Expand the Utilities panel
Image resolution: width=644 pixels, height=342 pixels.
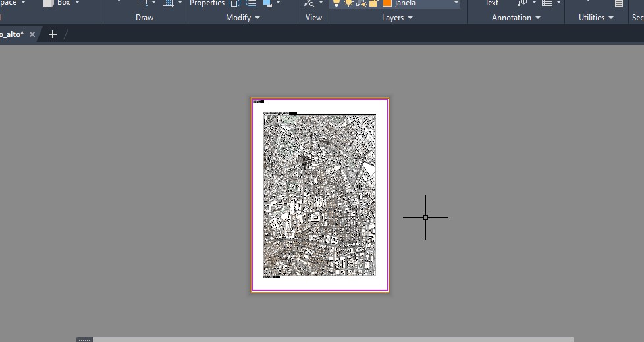(x=596, y=18)
